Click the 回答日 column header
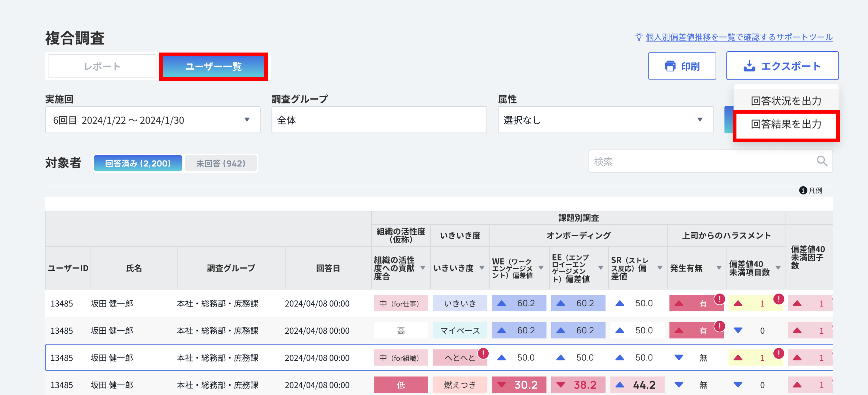The height and width of the screenshot is (395, 868). click(x=328, y=268)
